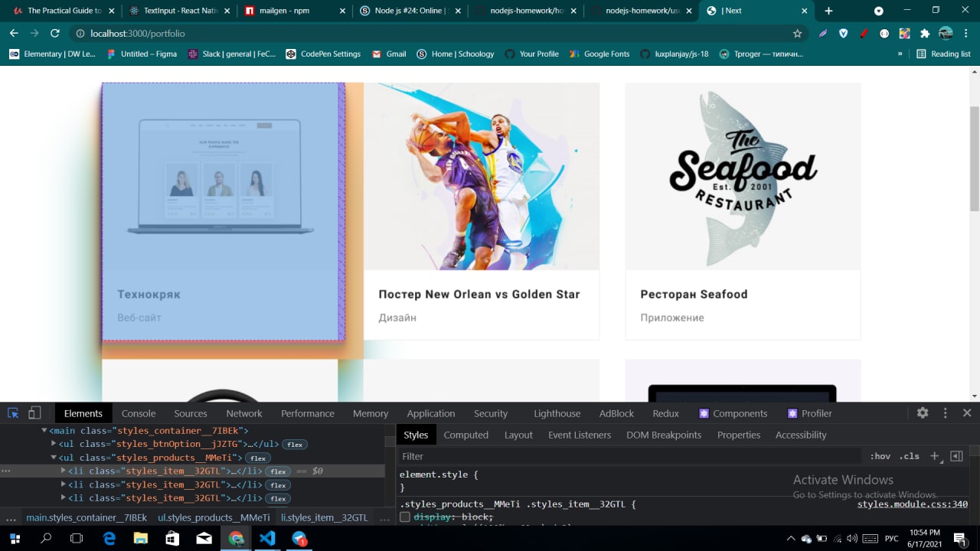Open the Redux DevTools tab
The height and width of the screenshot is (551, 980).
click(x=666, y=413)
